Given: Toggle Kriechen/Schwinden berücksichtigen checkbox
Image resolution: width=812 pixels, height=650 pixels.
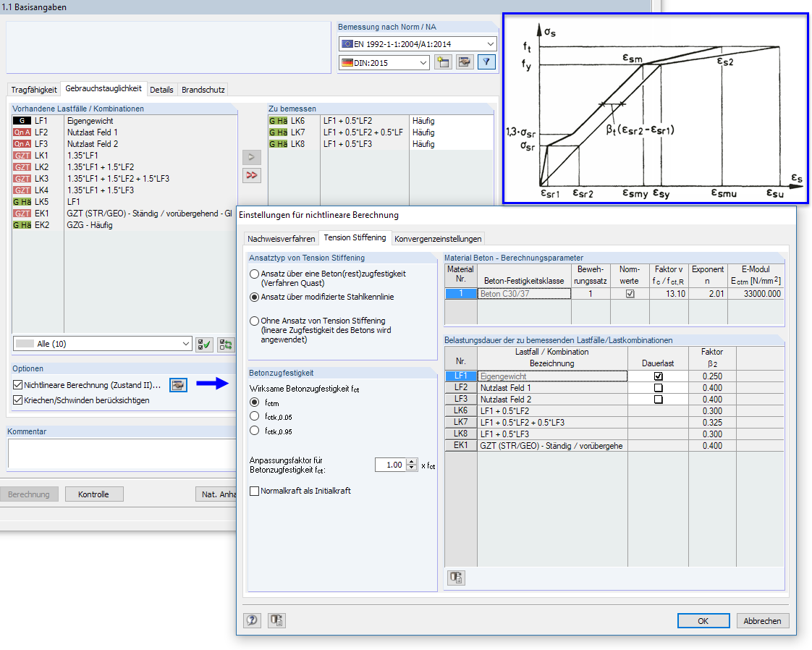Looking at the screenshot, I should point(17,400).
